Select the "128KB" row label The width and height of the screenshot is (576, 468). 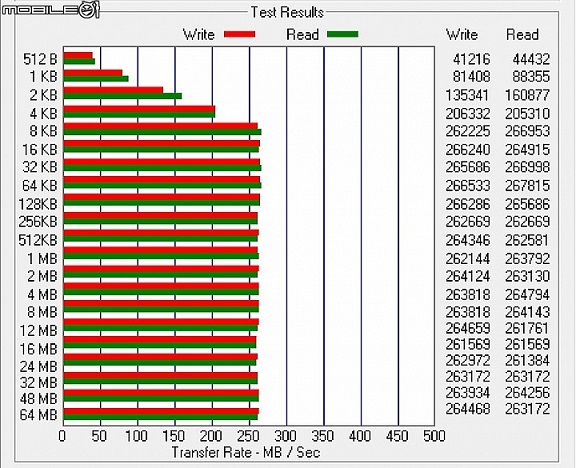pyautogui.click(x=38, y=204)
